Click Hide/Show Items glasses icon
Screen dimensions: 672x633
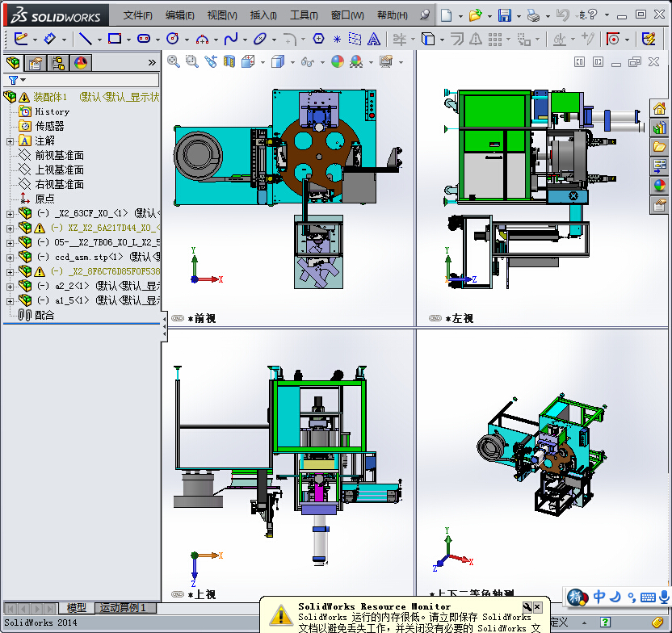(x=308, y=62)
